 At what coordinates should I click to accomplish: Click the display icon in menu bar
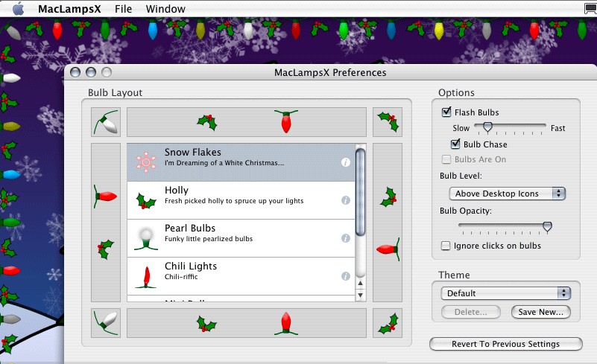point(590,8)
